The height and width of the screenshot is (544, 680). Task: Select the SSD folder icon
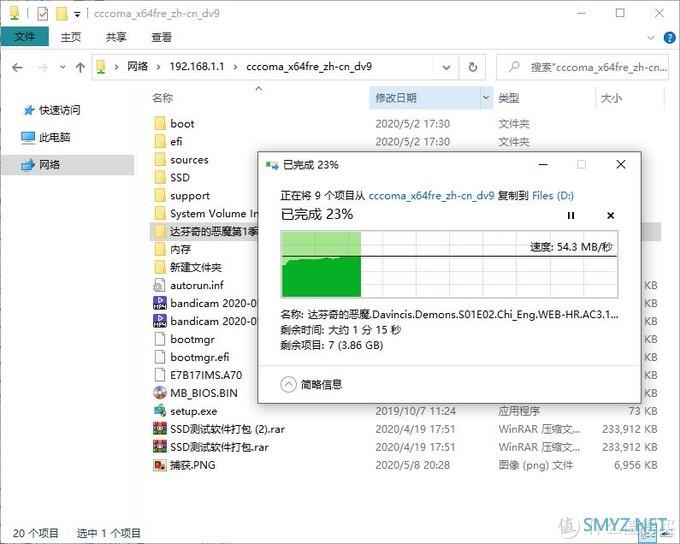tap(160, 177)
